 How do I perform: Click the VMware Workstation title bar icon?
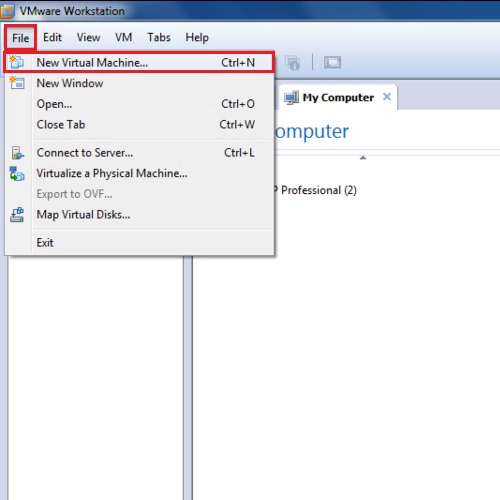7,11
